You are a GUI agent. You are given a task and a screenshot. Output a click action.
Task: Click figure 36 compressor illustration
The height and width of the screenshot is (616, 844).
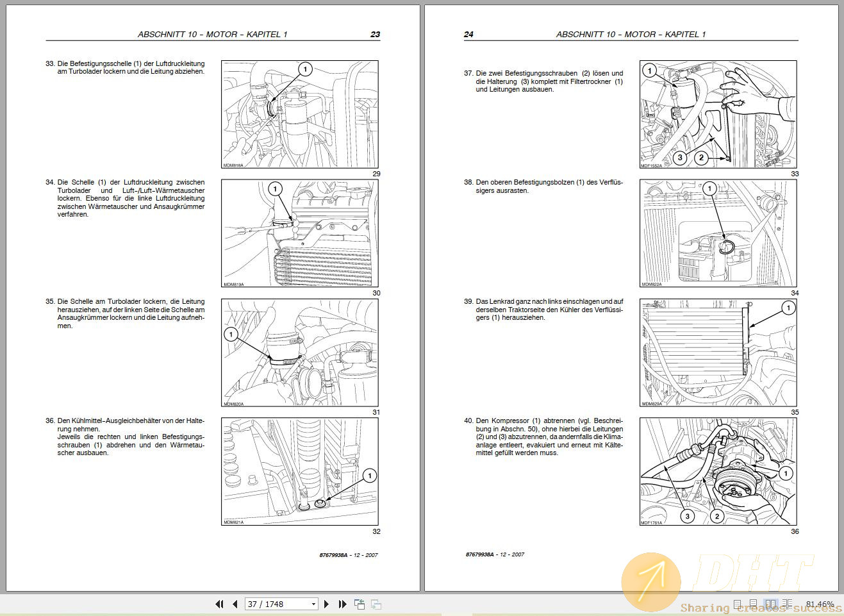coord(718,472)
